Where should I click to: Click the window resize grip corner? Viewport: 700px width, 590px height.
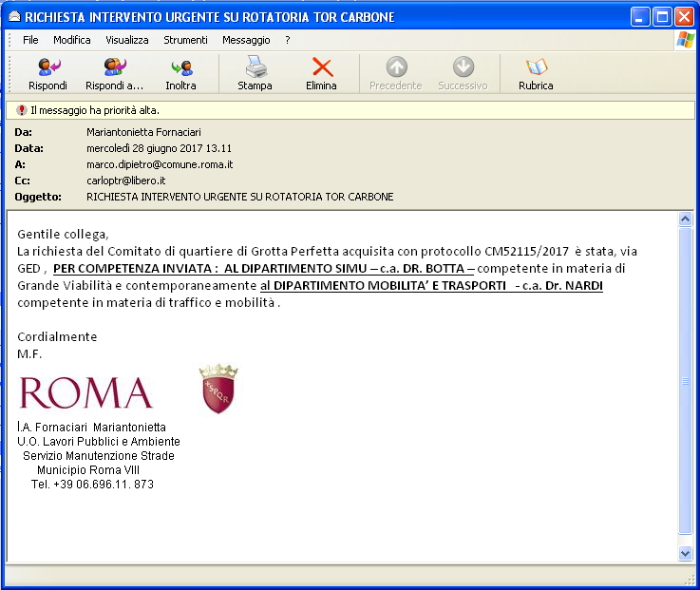[x=691, y=580]
